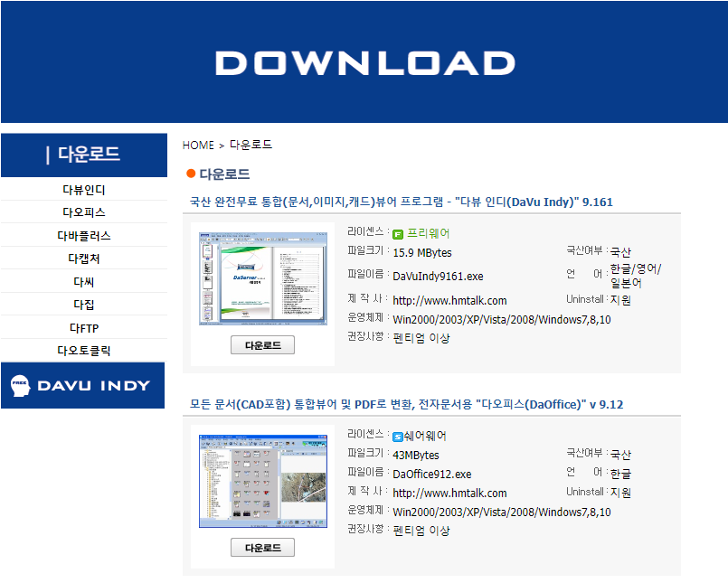Download DaVuIndy9161.exe with the 다운로드 button
The height and width of the screenshot is (583, 728).
pos(263,345)
